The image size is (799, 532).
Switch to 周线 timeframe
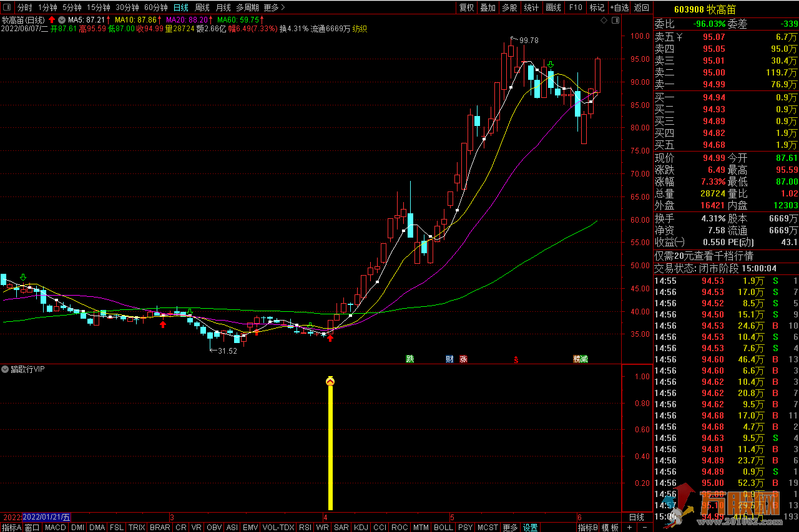[202, 7]
